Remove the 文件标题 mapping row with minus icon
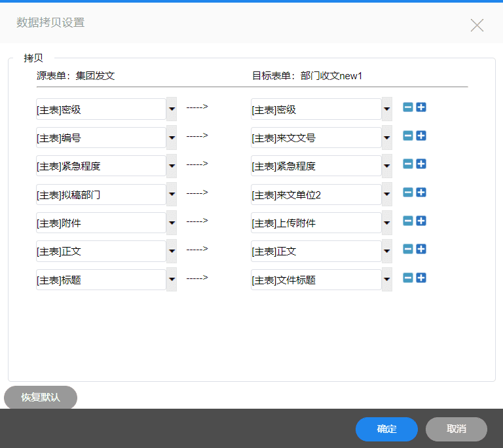503x448 pixels. pyautogui.click(x=408, y=278)
